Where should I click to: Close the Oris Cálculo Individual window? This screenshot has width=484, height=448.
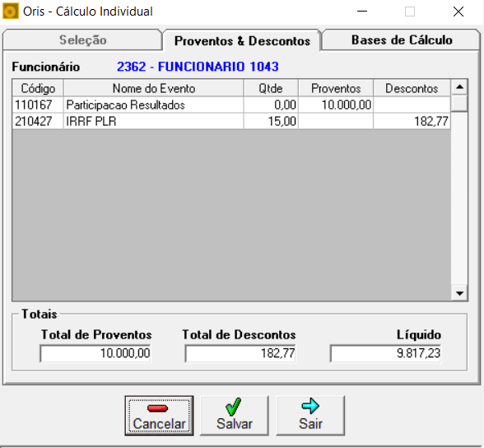[x=458, y=12]
